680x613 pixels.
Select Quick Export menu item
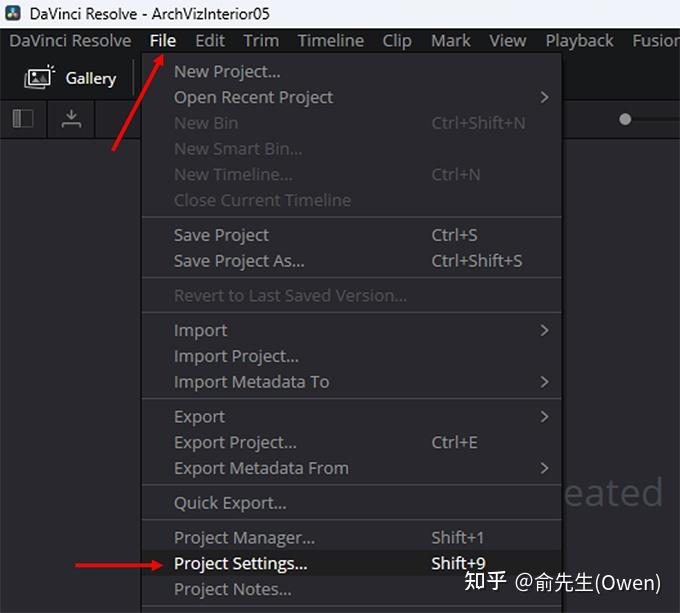(x=230, y=503)
